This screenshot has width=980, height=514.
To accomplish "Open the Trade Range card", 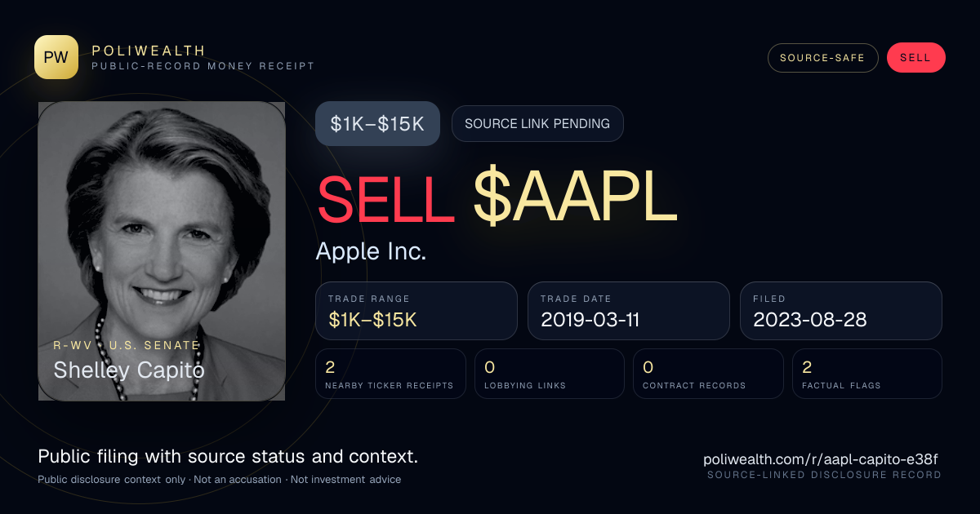I will tap(416, 311).
